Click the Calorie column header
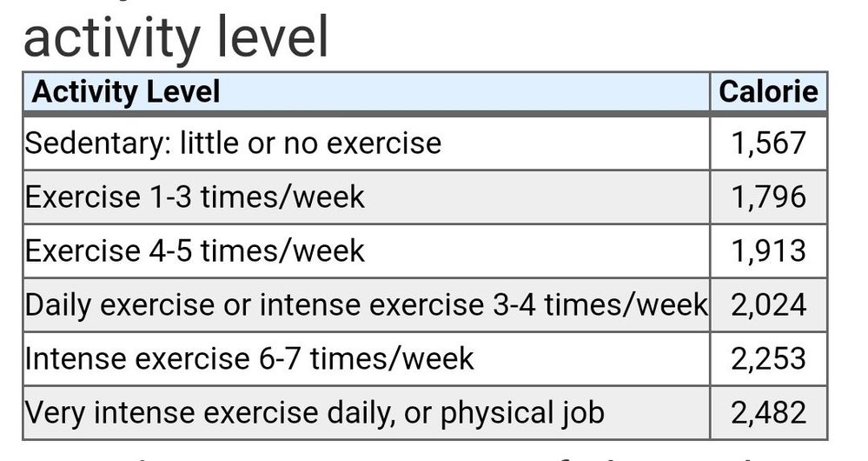 pos(768,92)
